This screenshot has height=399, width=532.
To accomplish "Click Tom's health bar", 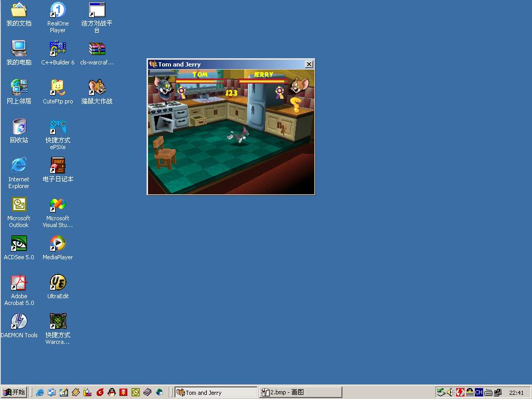I will [x=200, y=81].
